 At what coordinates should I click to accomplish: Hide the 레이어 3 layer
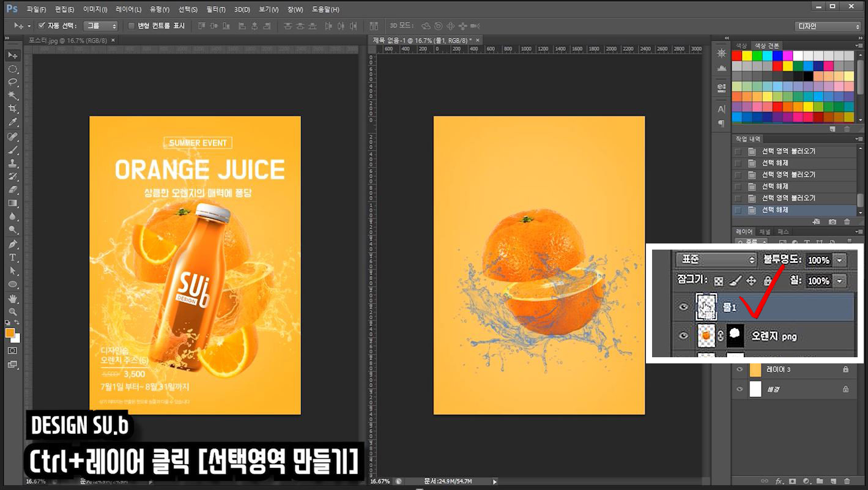tap(740, 369)
